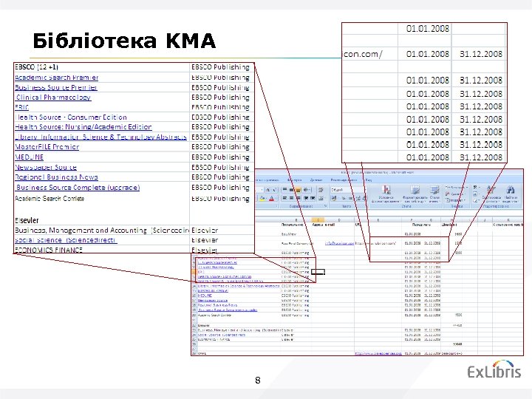Click the Decrease Font Size icon
This screenshot has width=532, height=399.
tap(274, 190)
